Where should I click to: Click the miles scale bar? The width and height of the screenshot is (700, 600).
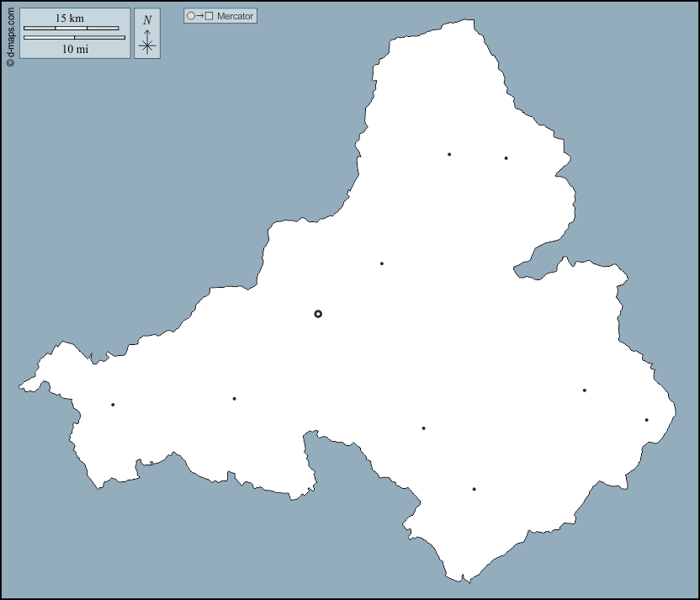click(x=74, y=38)
